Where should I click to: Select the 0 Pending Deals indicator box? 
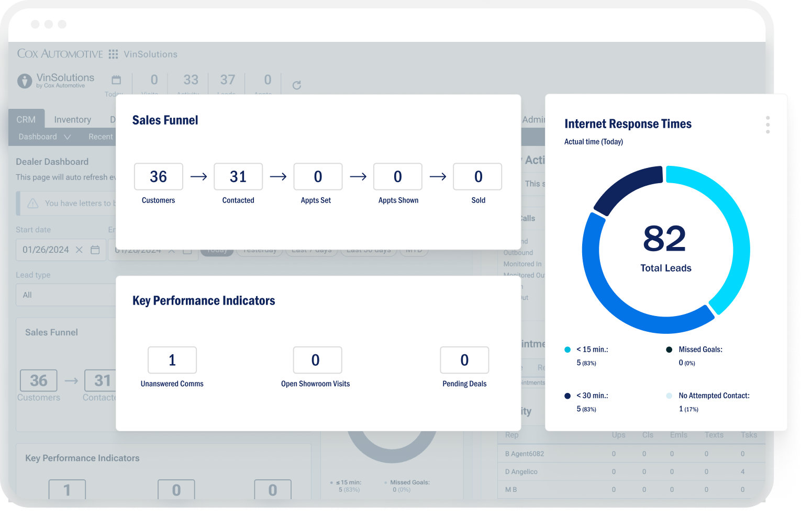464,360
